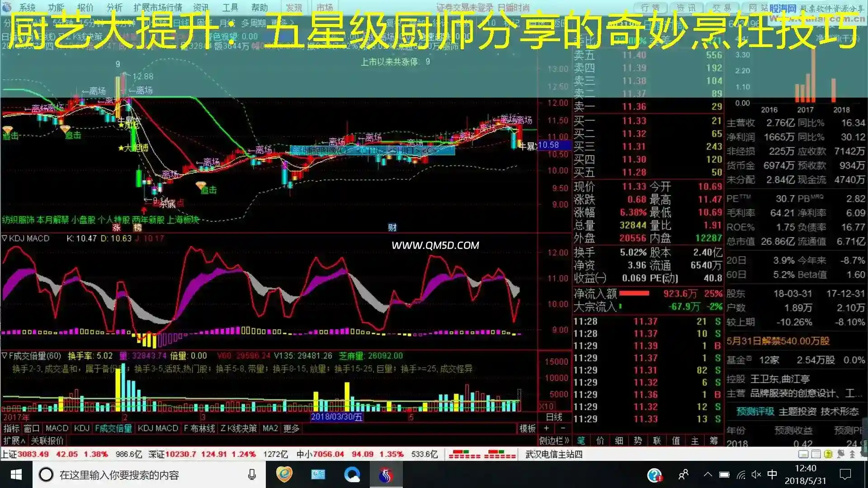Select the 值 value sidebar icon

(x=676, y=441)
